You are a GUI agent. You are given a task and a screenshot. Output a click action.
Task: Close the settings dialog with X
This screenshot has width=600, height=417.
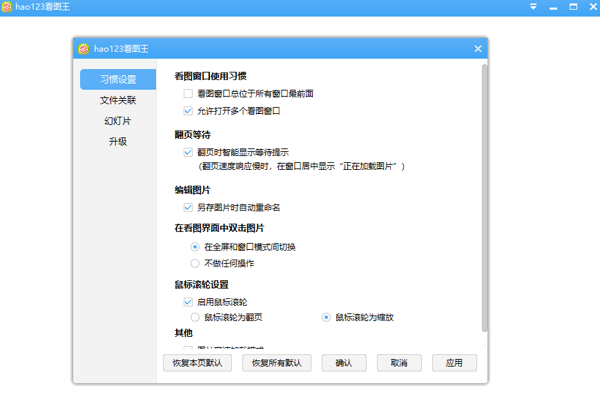478,48
